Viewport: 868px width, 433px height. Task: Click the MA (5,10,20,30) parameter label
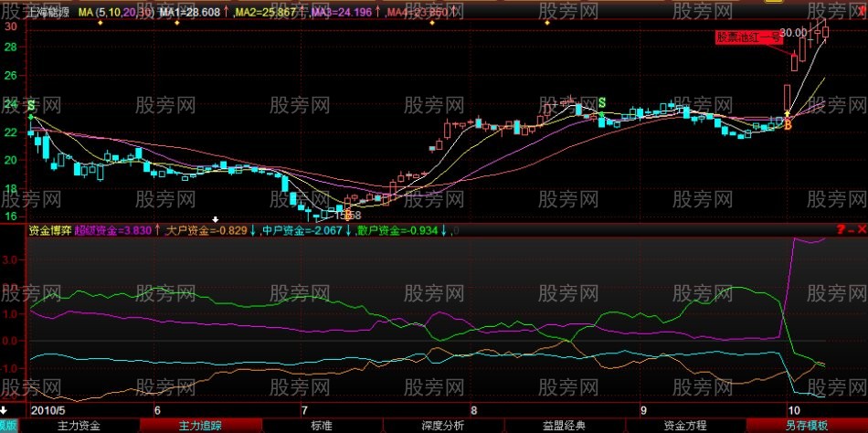click(115, 14)
